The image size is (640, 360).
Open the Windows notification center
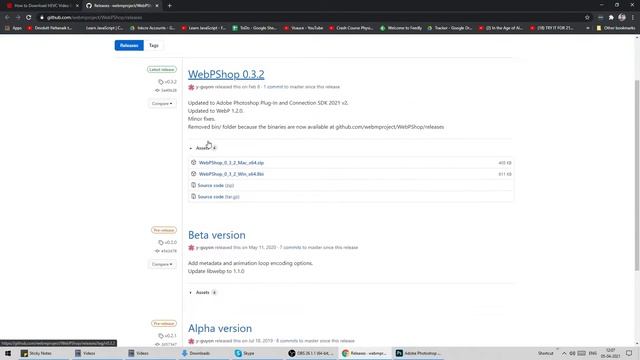click(x=629, y=353)
